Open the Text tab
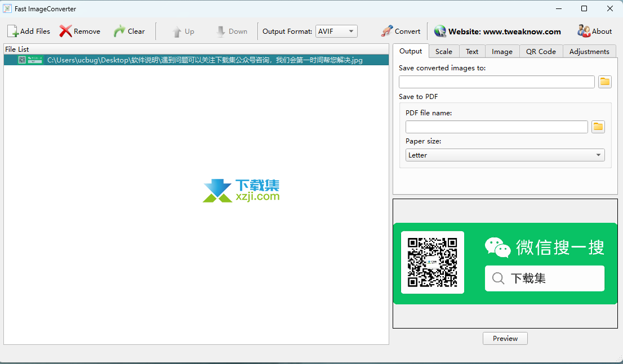Screen dimensions: 623x364 coord(472,52)
